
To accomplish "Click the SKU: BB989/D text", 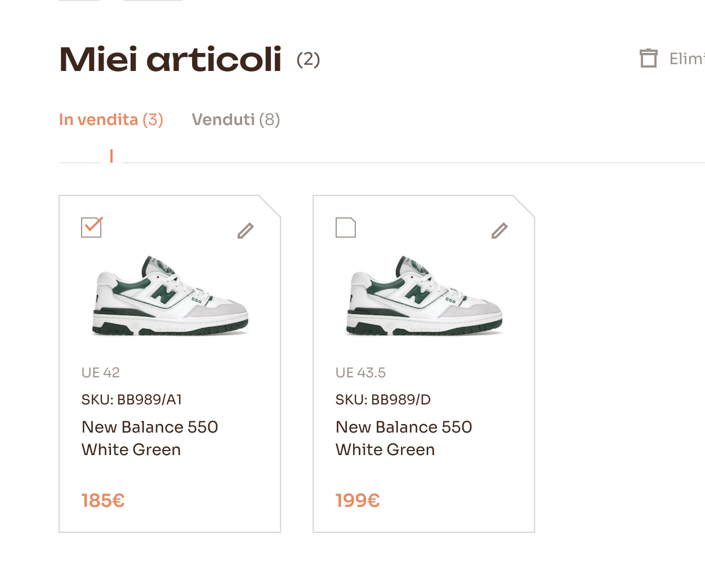I will coord(383,400).
